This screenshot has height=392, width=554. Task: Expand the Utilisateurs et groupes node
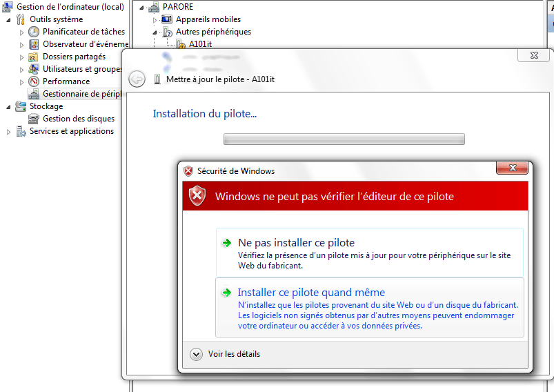click(21, 70)
